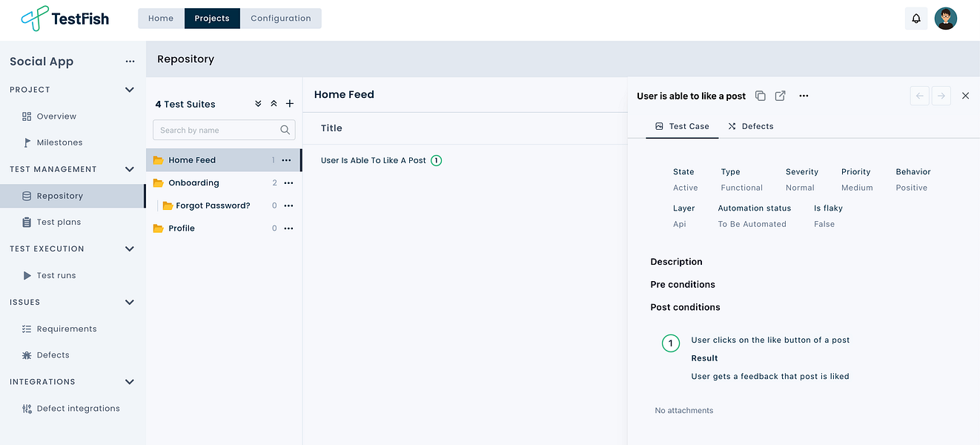Open more options for Home Feed suite
This screenshot has height=445, width=980.
click(x=286, y=160)
